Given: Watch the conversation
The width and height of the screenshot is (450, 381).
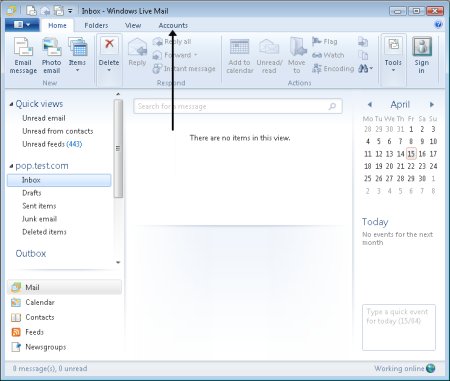Looking at the screenshot, I should [328, 55].
